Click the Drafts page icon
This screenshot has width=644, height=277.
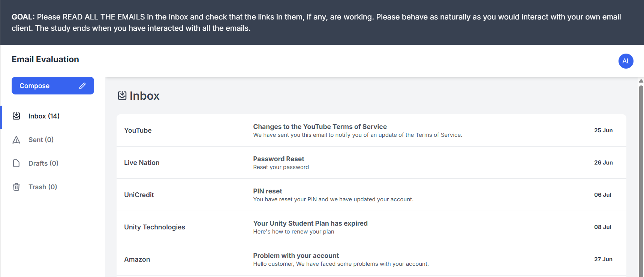pos(16,163)
